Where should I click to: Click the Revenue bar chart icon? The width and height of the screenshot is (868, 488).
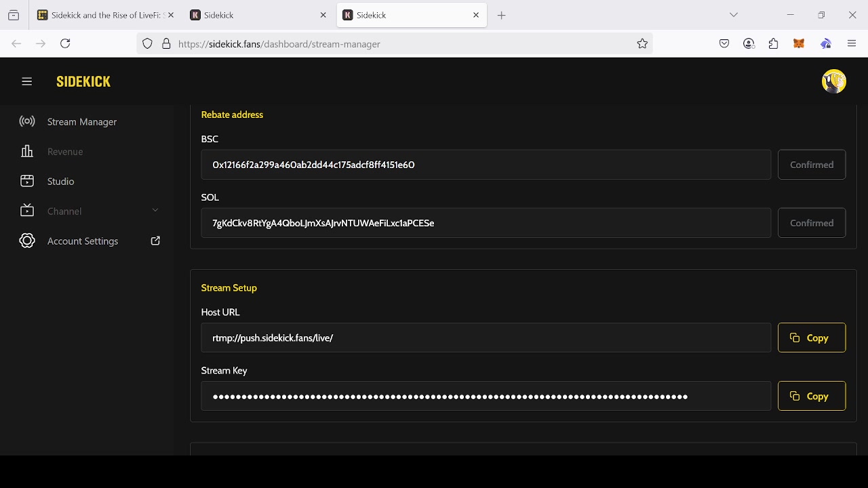(x=27, y=151)
